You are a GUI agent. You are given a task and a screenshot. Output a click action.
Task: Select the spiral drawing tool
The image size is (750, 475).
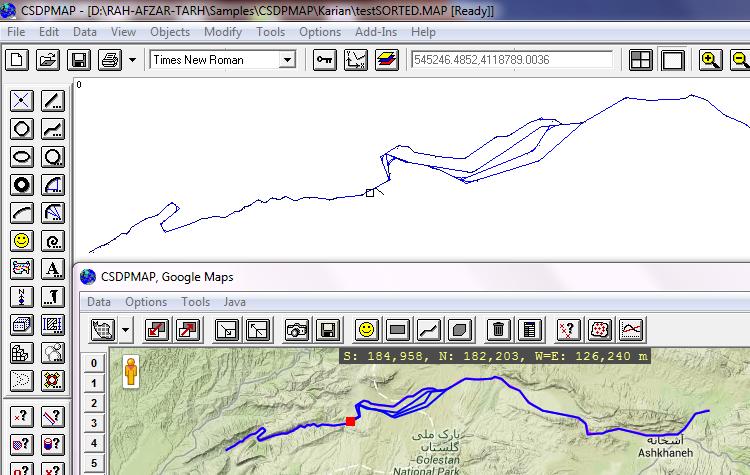pyautogui.click(x=53, y=241)
